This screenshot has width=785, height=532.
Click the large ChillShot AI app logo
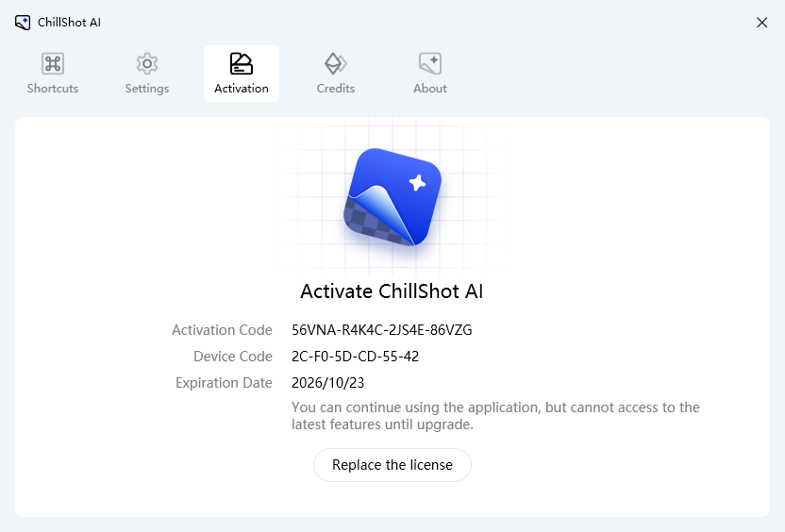point(392,197)
